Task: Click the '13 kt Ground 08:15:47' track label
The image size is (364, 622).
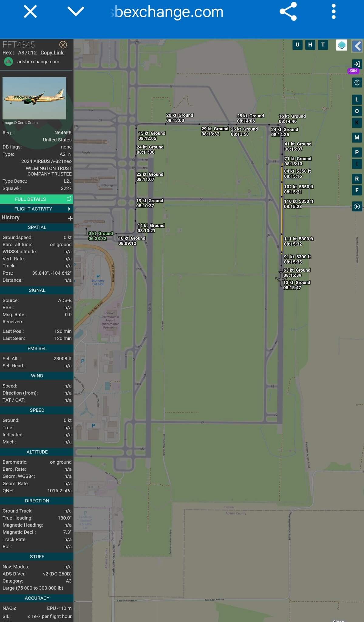Action: 297,285
